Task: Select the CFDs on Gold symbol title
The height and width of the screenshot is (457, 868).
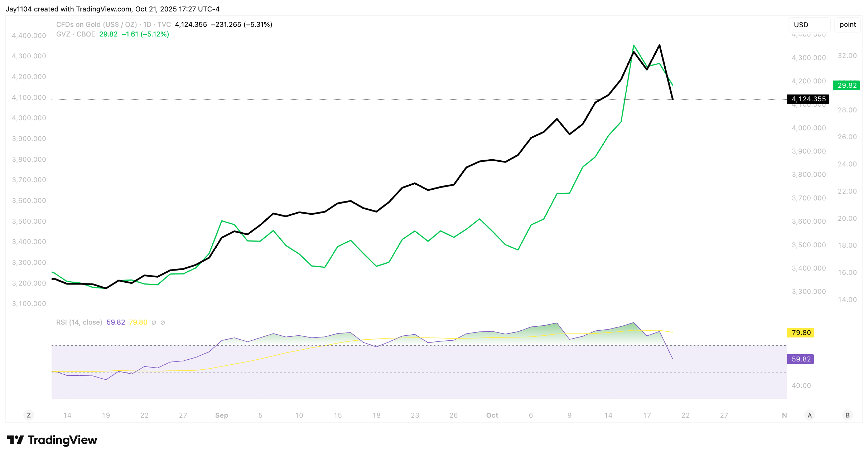Action: point(96,25)
